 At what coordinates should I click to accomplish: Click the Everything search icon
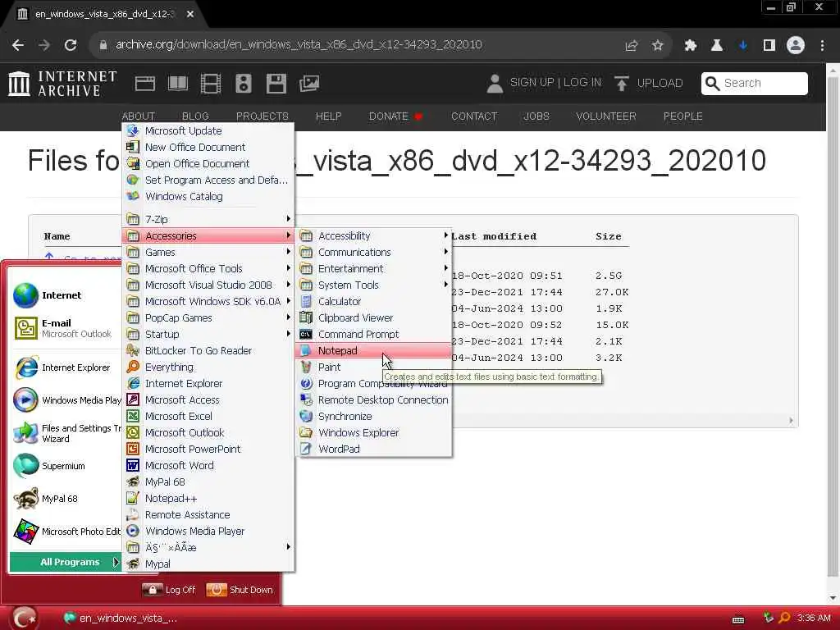[133, 367]
